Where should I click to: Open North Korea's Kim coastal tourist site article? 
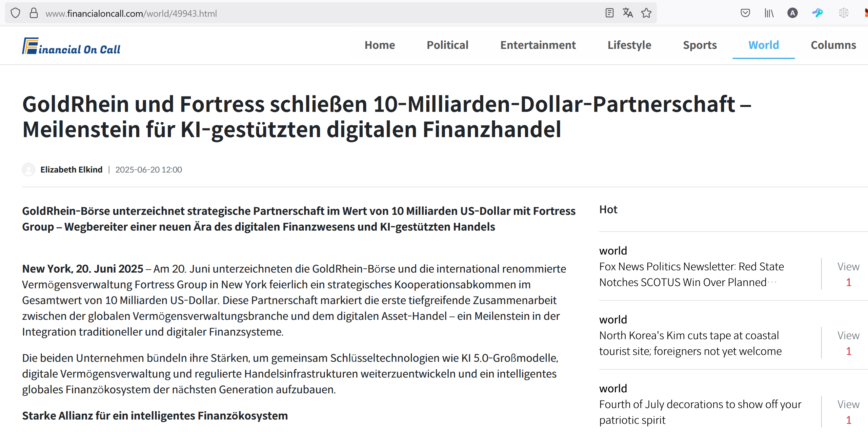coord(690,343)
